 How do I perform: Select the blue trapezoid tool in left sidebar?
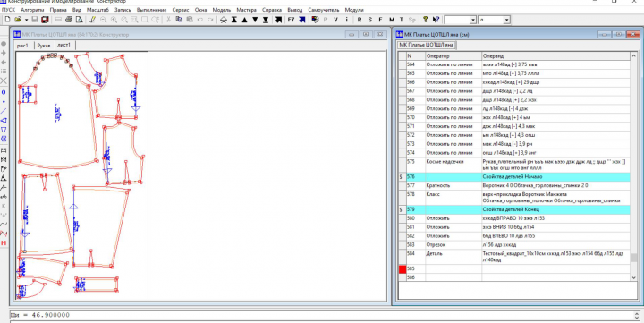(x=4, y=130)
